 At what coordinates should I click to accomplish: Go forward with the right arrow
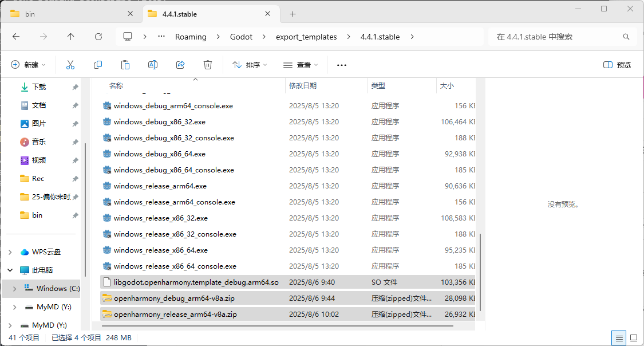(x=43, y=37)
